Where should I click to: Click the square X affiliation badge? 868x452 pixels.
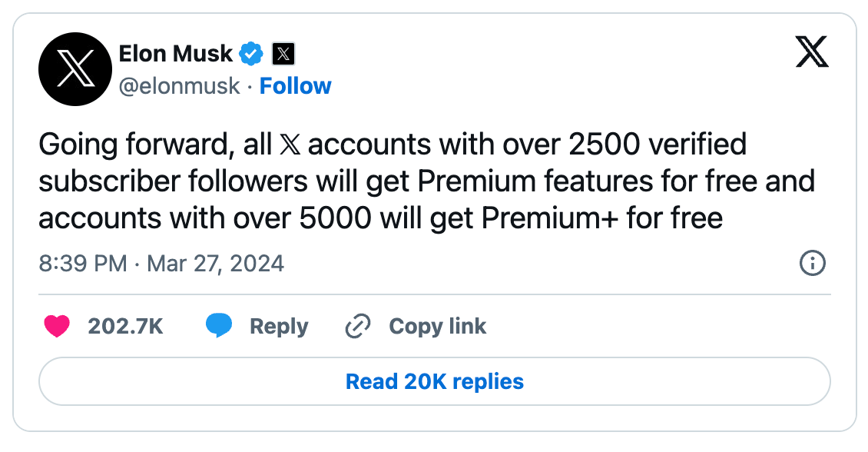[x=284, y=54]
